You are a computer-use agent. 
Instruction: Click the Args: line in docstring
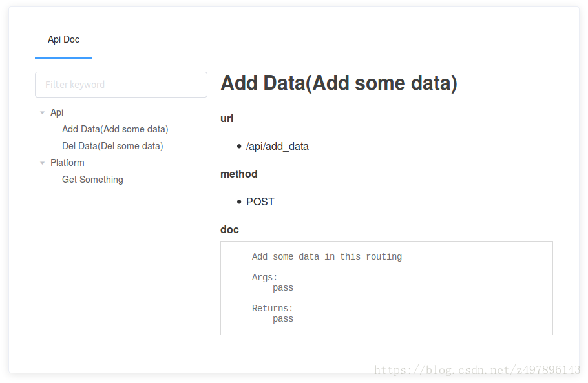tap(264, 277)
